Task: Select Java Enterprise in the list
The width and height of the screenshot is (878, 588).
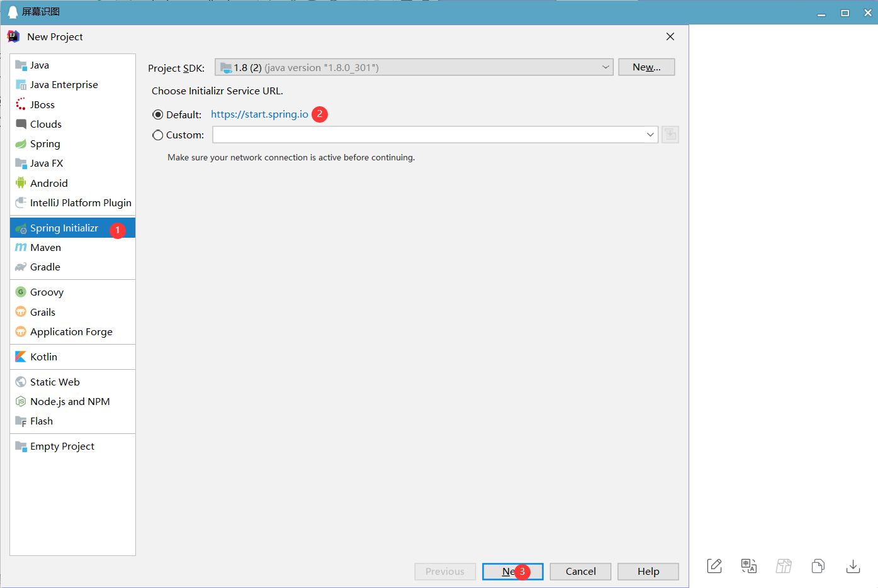Action: click(x=72, y=84)
